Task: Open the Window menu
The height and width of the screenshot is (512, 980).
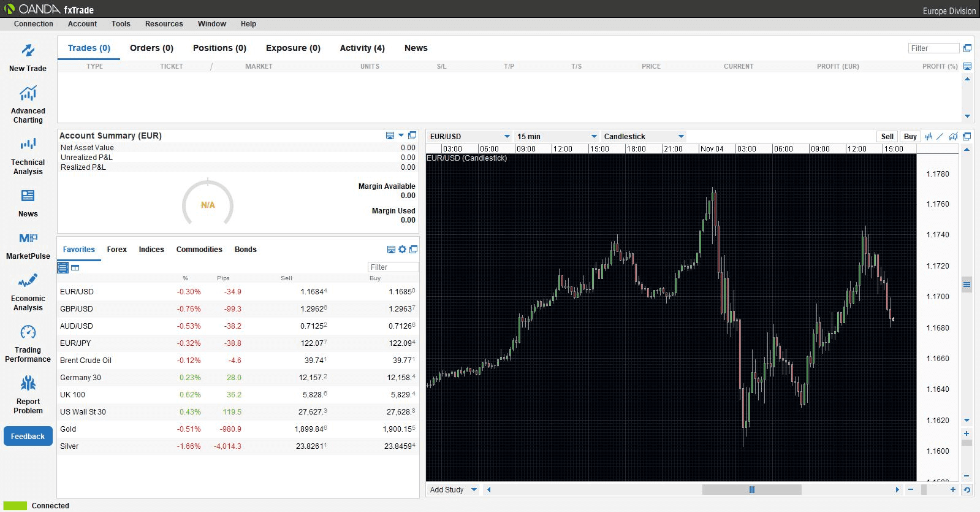Action: pyautogui.click(x=212, y=24)
